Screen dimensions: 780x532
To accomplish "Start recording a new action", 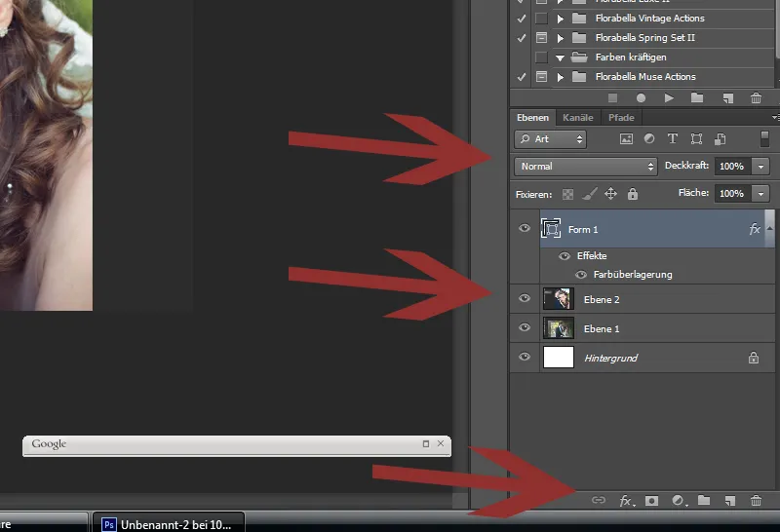I will pos(641,98).
